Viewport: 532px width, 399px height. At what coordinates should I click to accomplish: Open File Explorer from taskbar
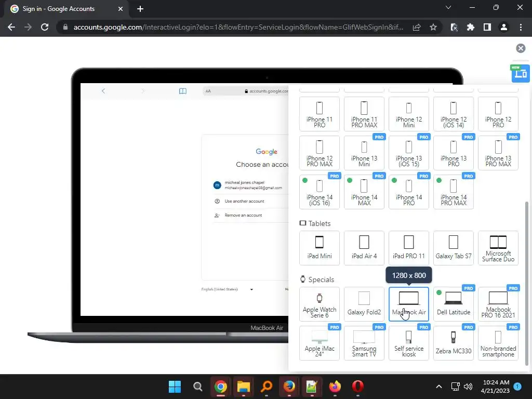(x=243, y=387)
